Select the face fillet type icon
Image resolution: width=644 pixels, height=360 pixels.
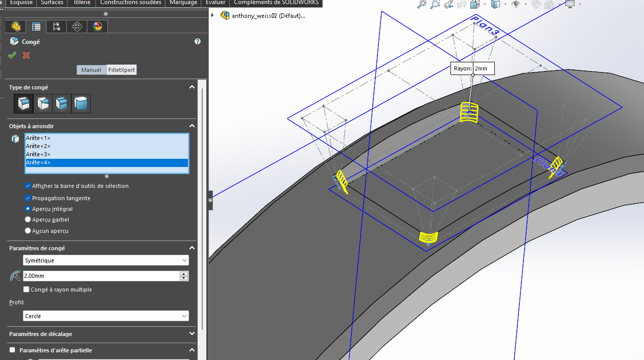62,104
